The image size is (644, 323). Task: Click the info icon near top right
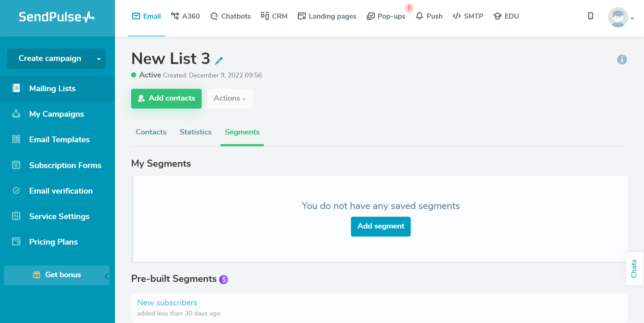tap(622, 59)
